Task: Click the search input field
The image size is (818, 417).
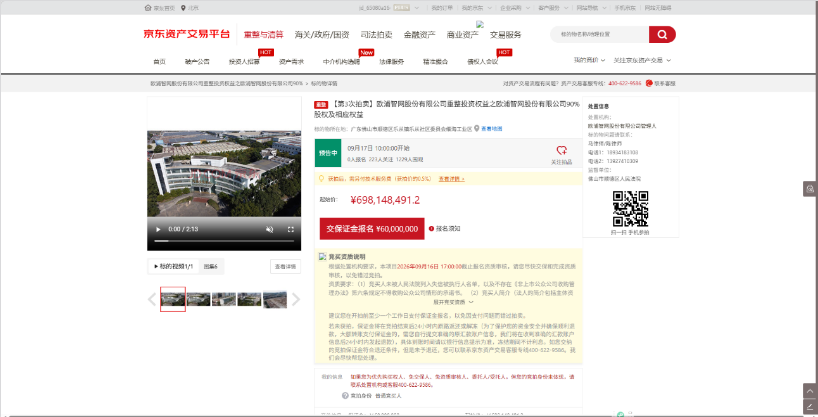Action: click(600, 34)
